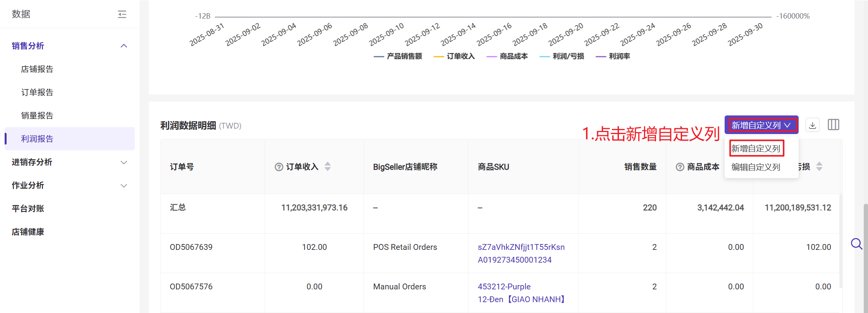The width and height of the screenshot is (868, 313).
Task: Expand the 进销存分析 menu section
Action: [x=124, y=162]
